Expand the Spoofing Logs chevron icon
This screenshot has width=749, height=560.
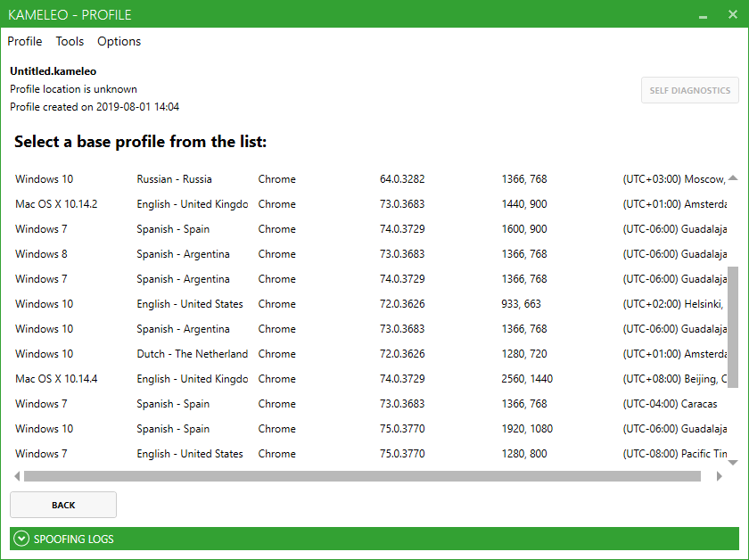click(21, 539)
